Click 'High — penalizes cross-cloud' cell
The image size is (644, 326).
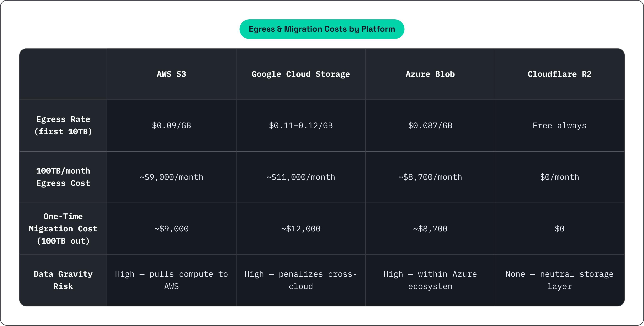pos(301,280)
